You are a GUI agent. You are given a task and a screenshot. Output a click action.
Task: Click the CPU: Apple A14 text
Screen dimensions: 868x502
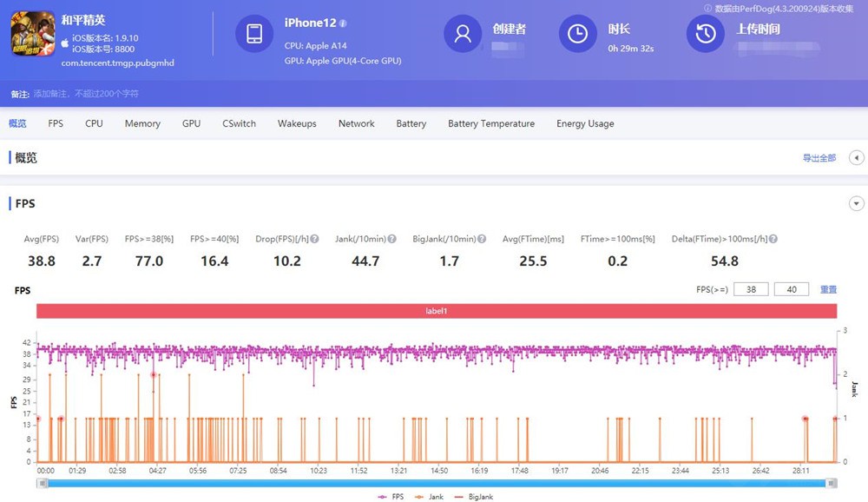(x=316, y=46)
